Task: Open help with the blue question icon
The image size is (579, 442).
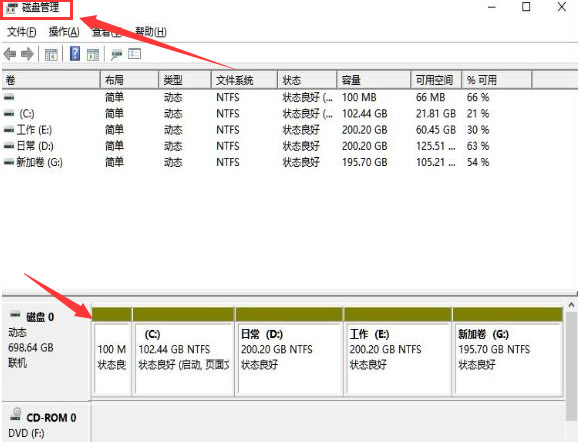Action: click(75, 54)
